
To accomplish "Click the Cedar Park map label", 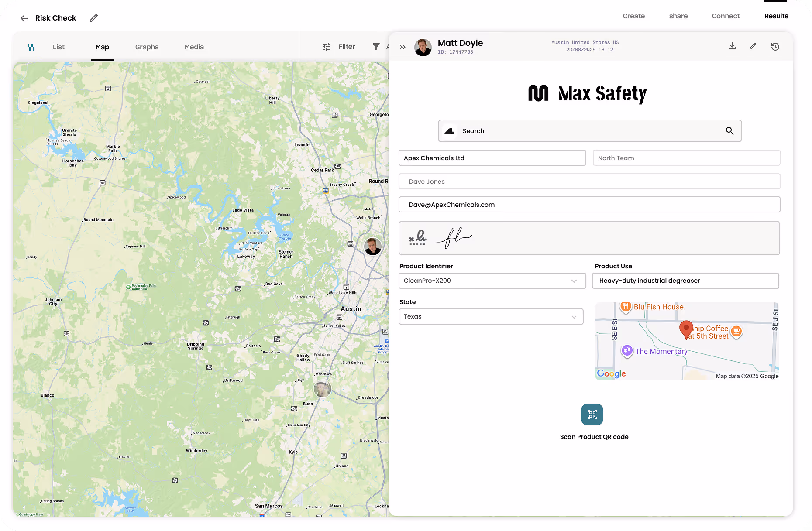I will coord(322,170).
